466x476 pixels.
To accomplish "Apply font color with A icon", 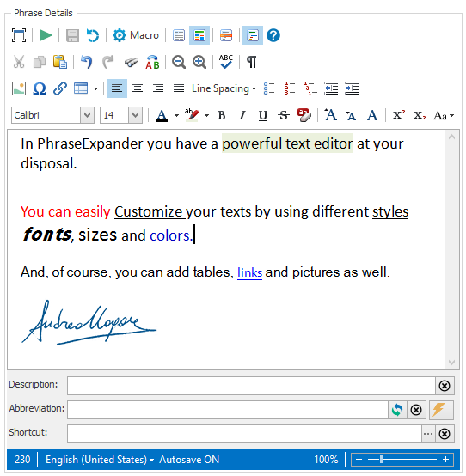I will tap(162, 115).
